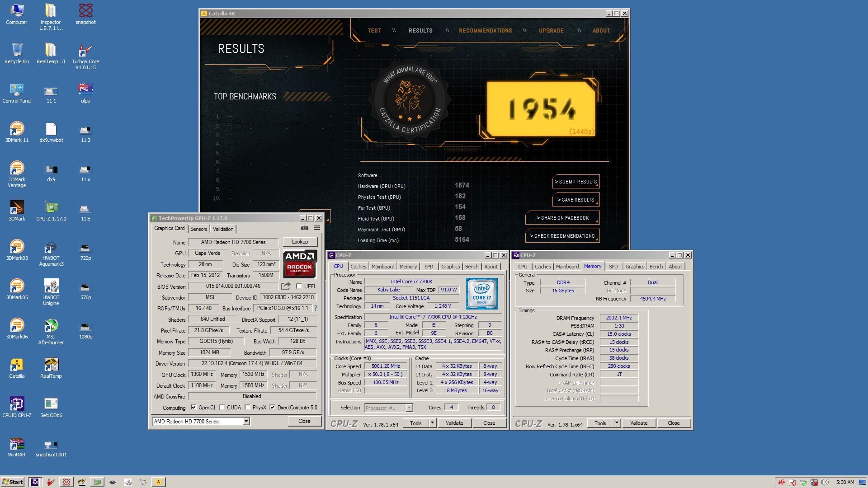
Task: Open the SPD tab in right CPU-Z window
Action: click(613, 267)
